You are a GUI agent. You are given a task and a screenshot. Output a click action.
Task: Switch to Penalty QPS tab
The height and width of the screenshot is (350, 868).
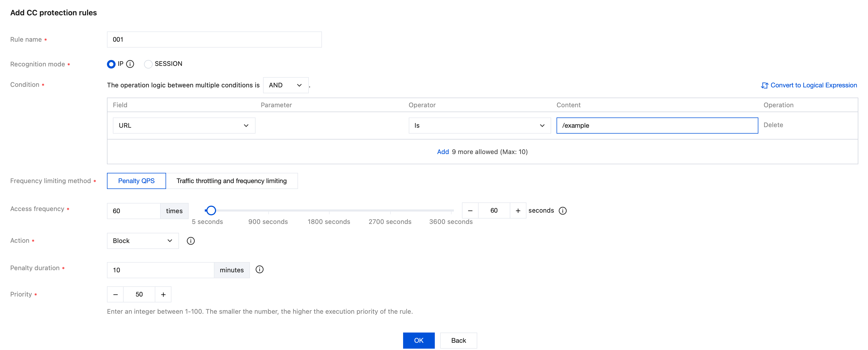point(136,181)
